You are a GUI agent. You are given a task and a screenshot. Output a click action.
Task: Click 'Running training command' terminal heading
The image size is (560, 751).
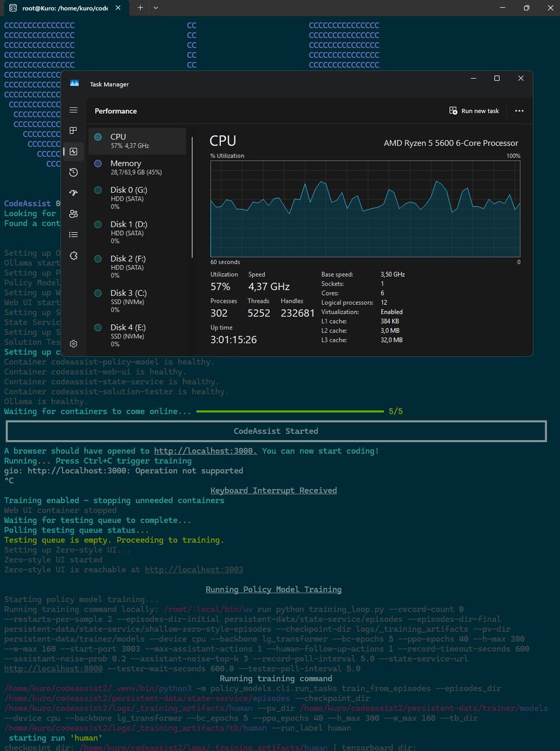click(276, 678)
